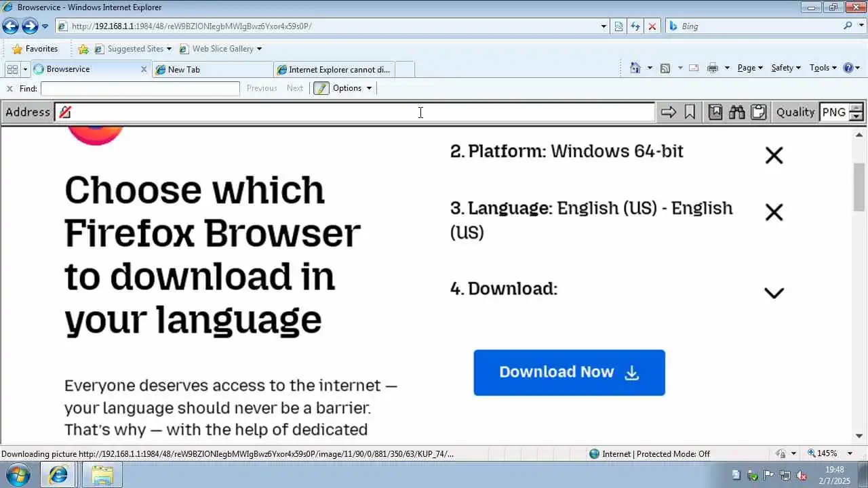This screenshot has width=868, height=488.
Task: Remove Platform Windows 64-bit selection with X
Action: click(x=774, y=155)
